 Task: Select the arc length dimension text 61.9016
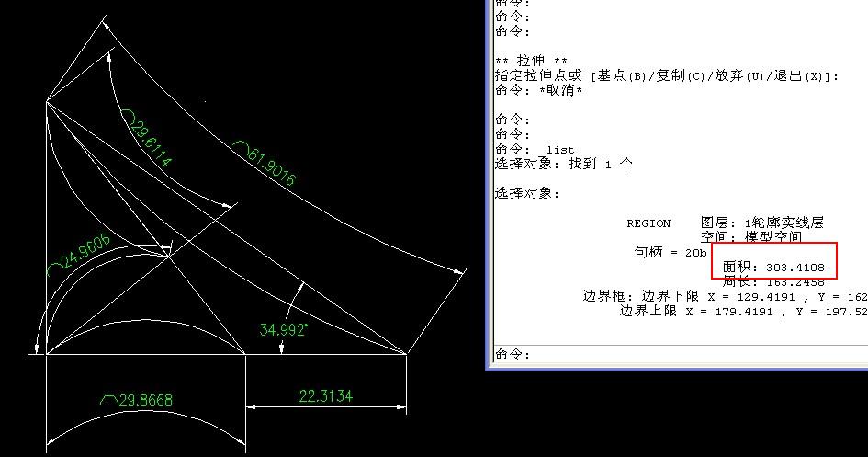(265, 163)
